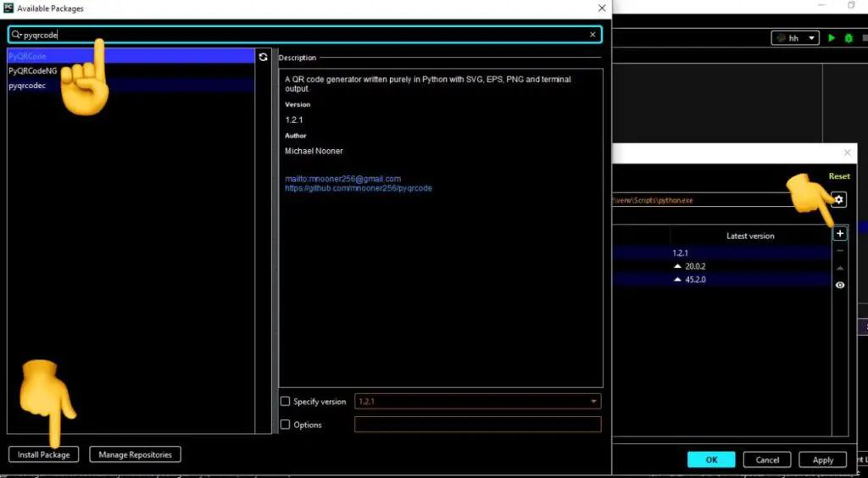Viewport: 868px width, 478px height.
Task: Click the green Debug bug icon
Action: tap(847, 38)
